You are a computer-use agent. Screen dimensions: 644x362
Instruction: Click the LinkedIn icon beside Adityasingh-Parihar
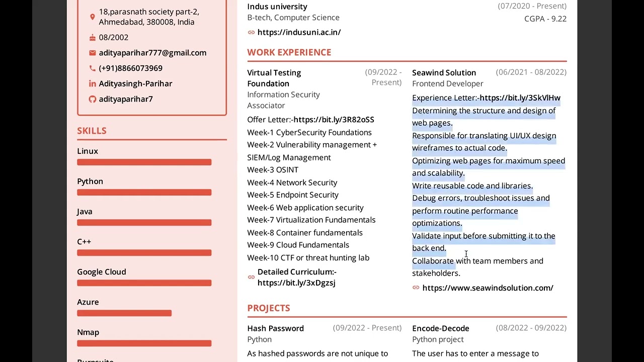pyautogui.click(x=92, y=83)
